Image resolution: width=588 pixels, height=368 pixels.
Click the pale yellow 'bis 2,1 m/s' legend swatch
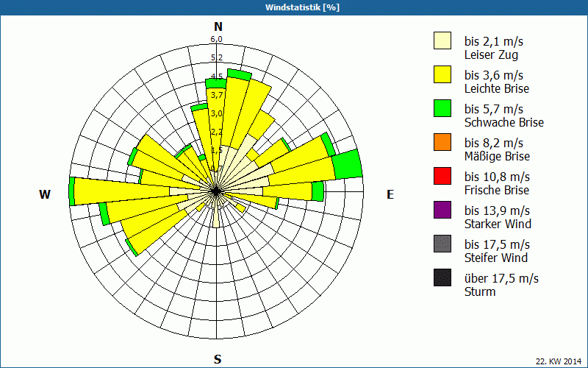pos(442,40)
